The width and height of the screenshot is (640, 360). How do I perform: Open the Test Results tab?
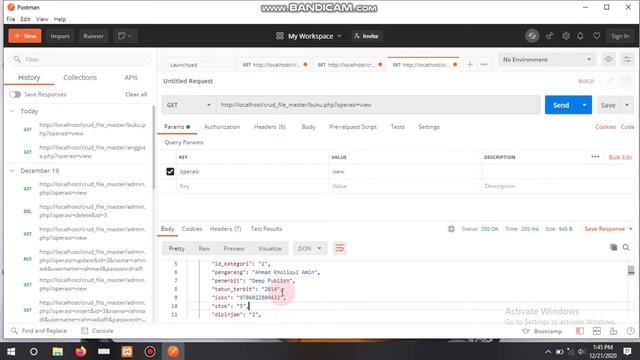[x=266, y=229]
